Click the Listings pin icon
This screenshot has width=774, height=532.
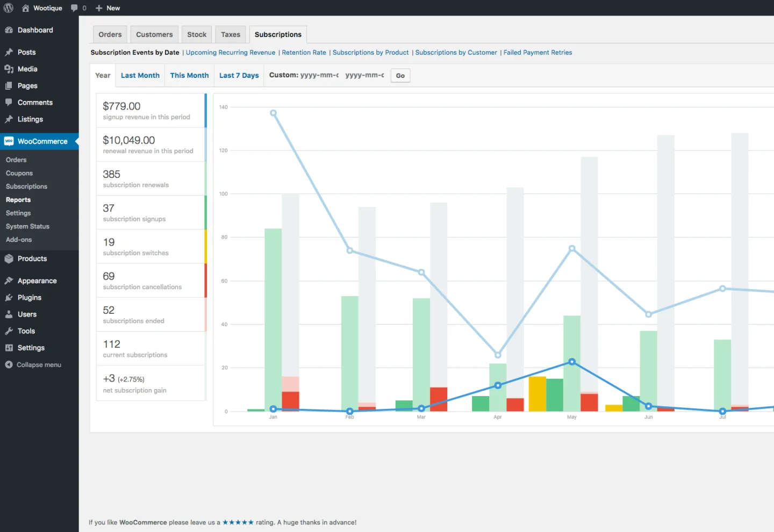[x=9, y=119]
